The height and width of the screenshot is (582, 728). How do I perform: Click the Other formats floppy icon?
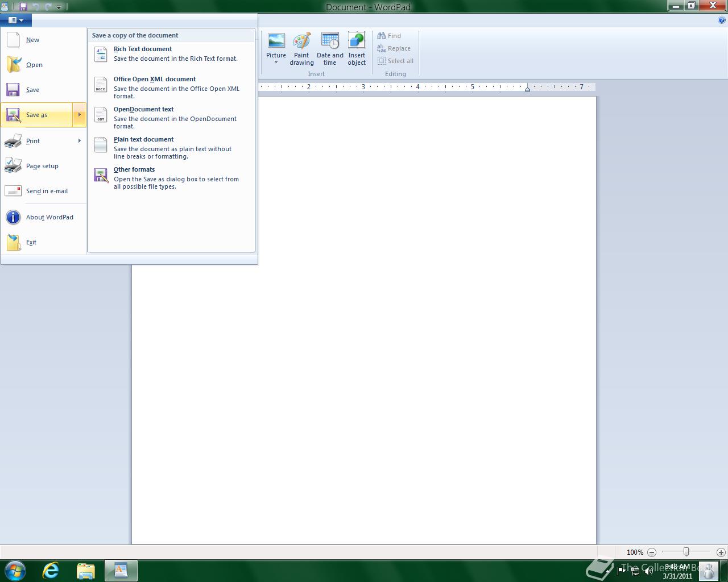[101, 175]
